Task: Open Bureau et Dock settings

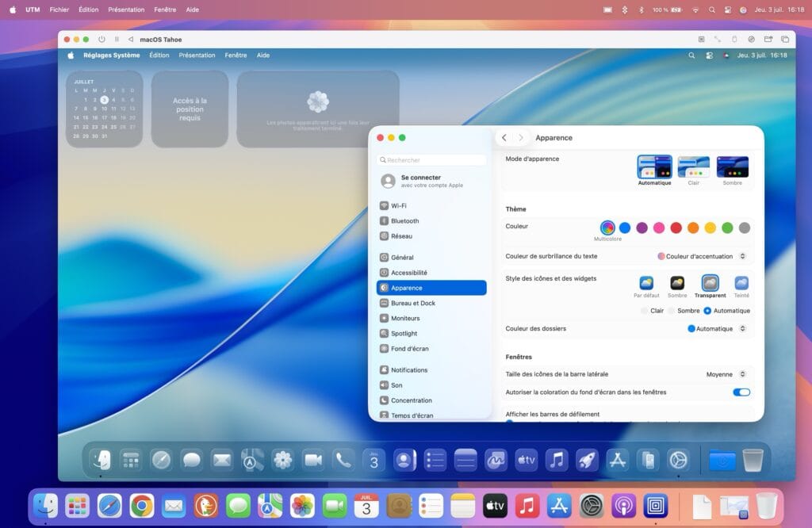Action: coord(431,303)
